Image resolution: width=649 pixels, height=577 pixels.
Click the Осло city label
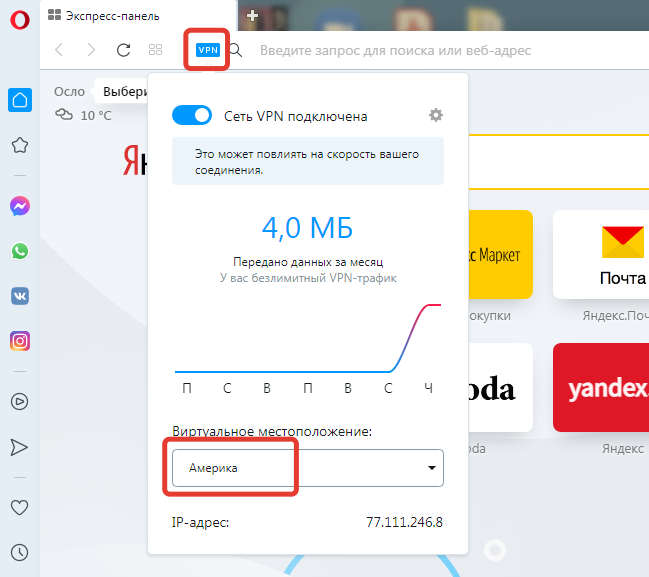[x=69, y=91]
